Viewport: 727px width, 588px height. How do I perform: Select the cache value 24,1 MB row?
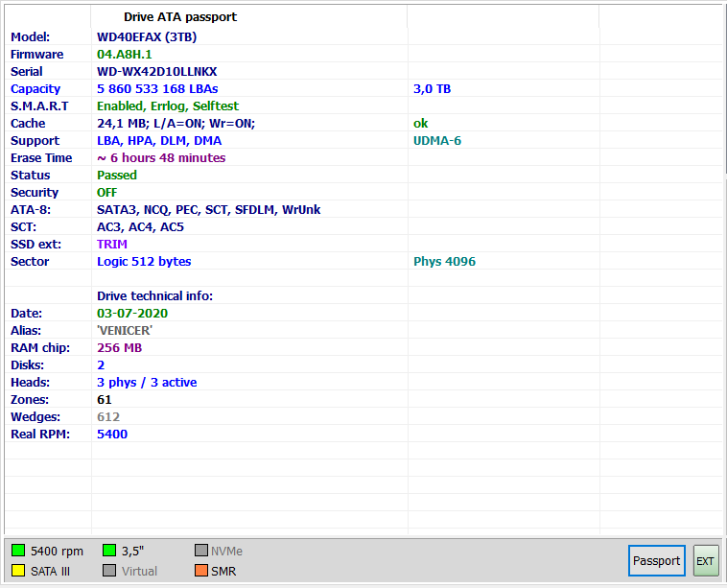point(176,124)
